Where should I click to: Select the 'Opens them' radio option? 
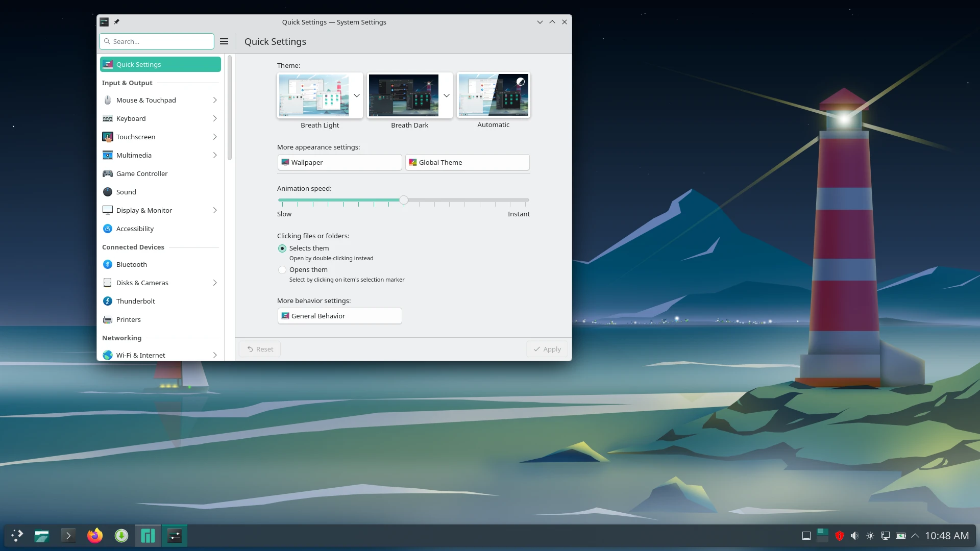282,270
